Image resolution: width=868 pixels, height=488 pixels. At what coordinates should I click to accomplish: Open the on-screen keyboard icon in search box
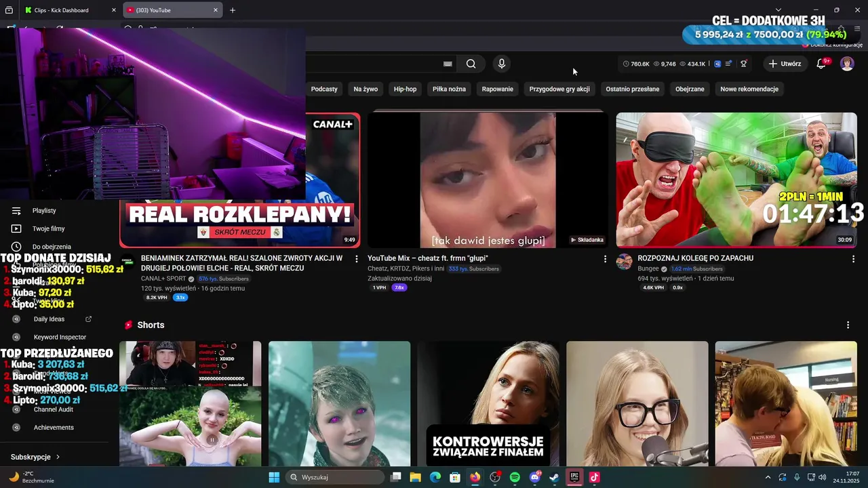448,64
